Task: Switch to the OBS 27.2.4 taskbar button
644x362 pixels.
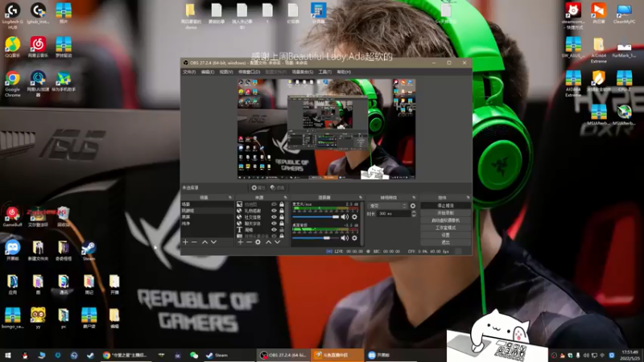Action: (x=283, y=356)
